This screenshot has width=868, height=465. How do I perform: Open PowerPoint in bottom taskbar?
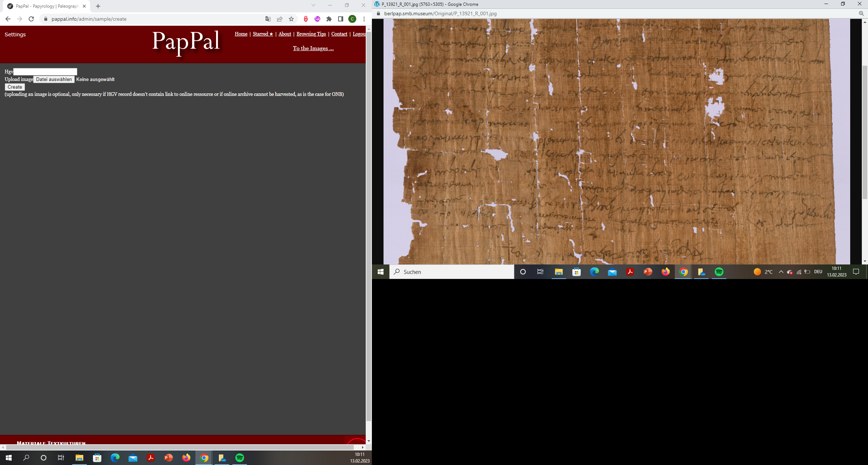(168, 458)
